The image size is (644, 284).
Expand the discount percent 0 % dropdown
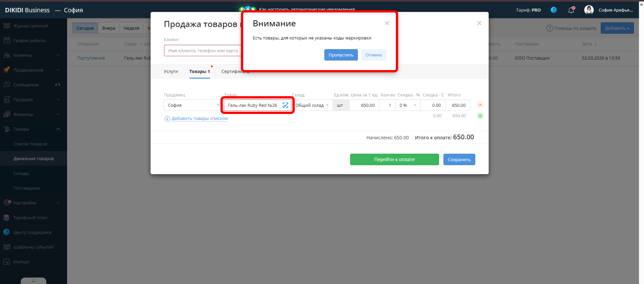pos(408,105)
